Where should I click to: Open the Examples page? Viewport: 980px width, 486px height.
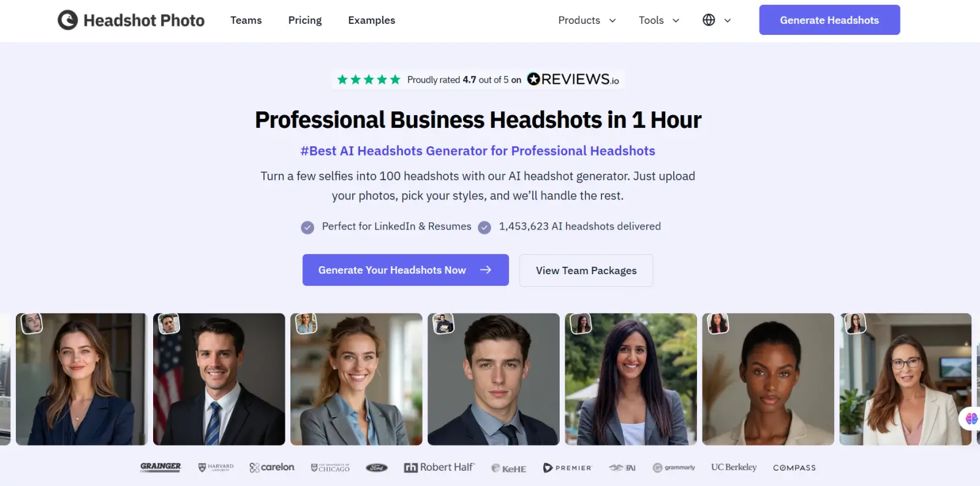tap(372, 20)
